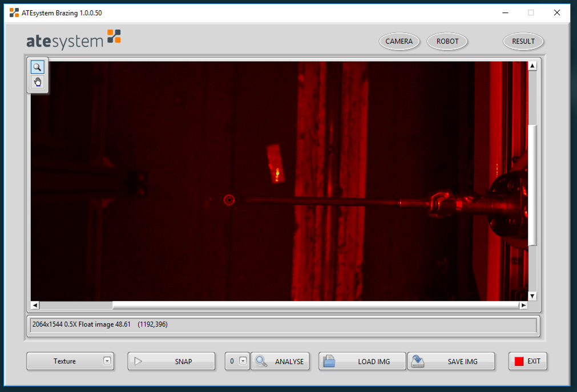This screenshot has height=392, width=577.
Task: Click the ATEsystem title bar app icon
Action: point(14,13)
